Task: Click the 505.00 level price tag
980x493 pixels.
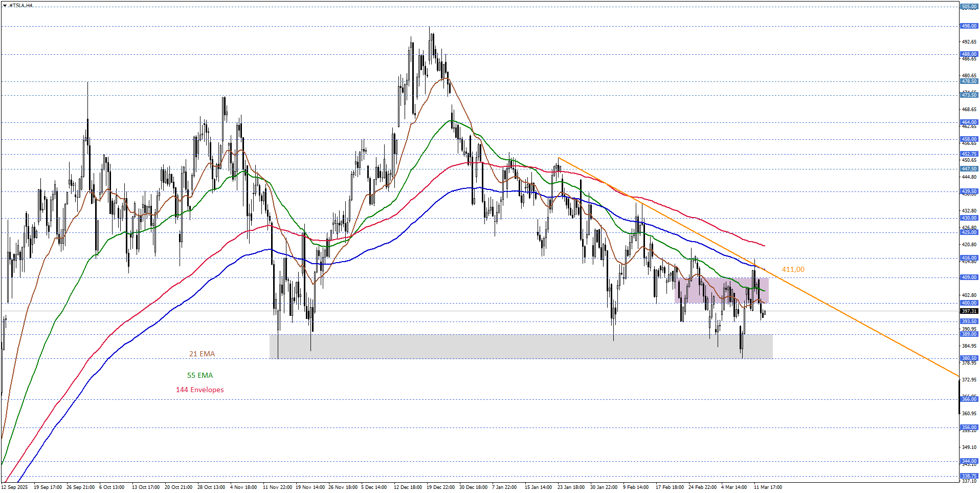Action: coord(969,7)
